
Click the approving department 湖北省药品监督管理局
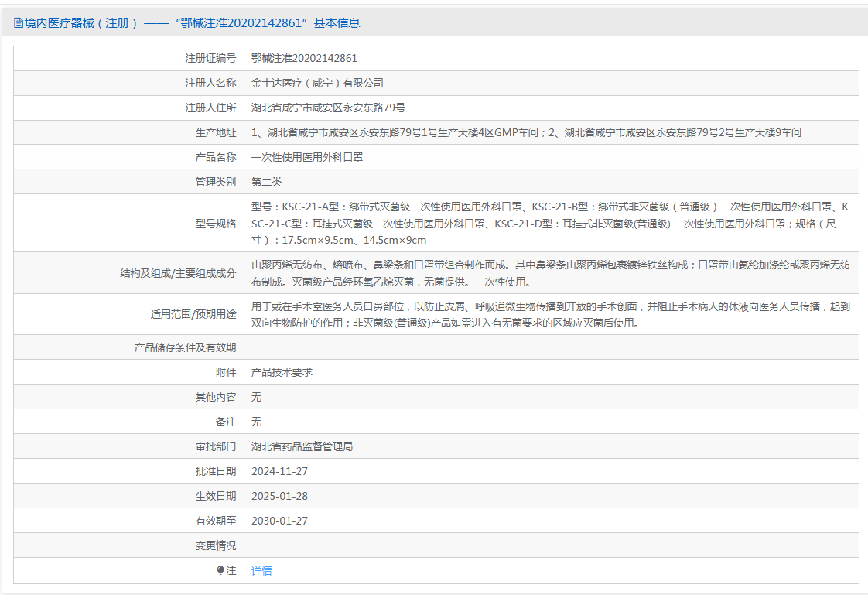click(x=302, y=446)
